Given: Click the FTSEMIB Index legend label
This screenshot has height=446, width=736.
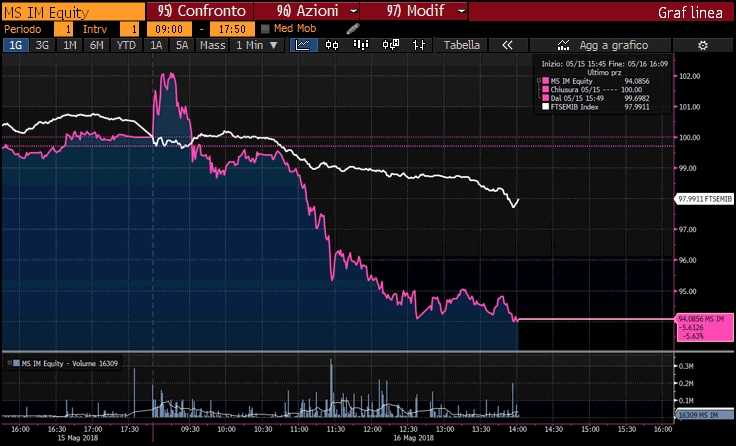Looking at the screenshot, I should pos(575,107).
